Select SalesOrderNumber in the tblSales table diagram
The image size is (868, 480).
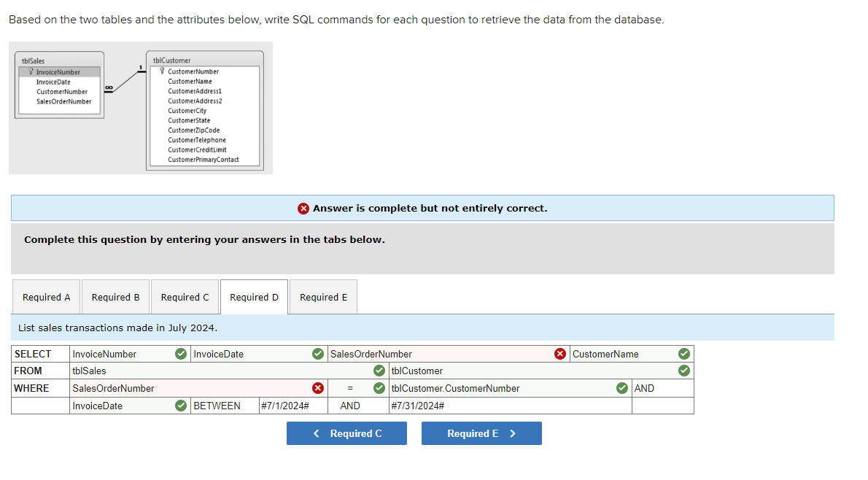coord(63,101)
